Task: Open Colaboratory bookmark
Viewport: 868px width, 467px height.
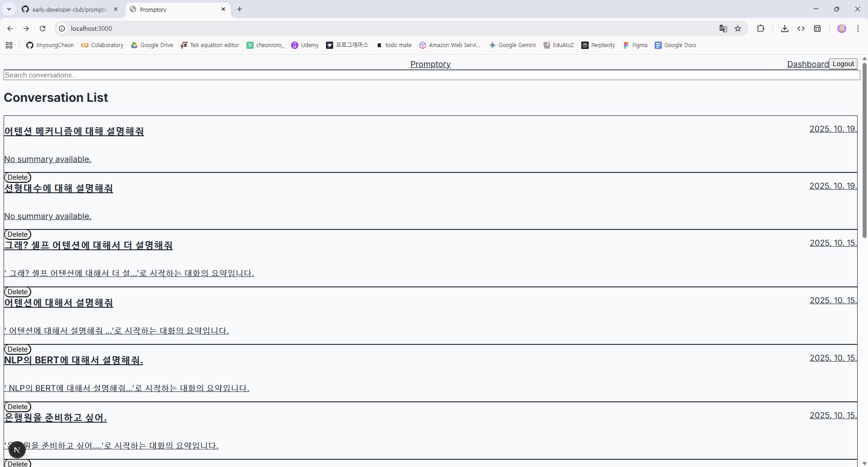Action: click(103, 45)
